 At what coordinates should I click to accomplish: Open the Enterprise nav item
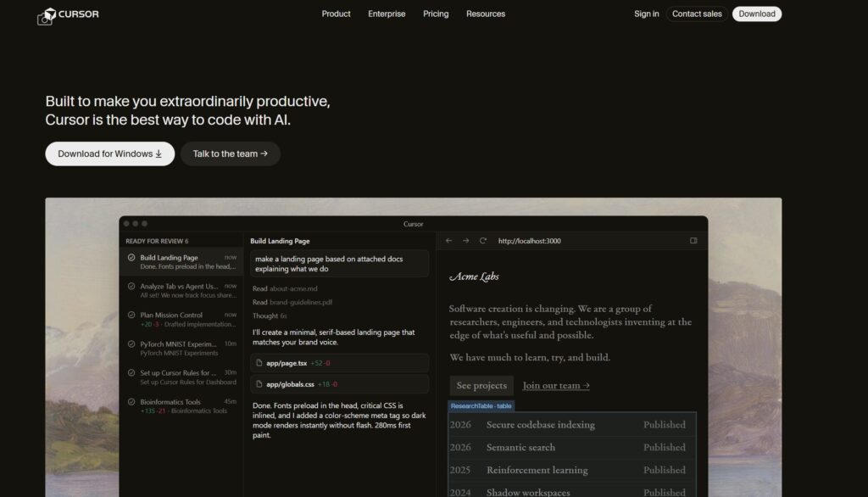pyautogui.click(x=387, y=14)
